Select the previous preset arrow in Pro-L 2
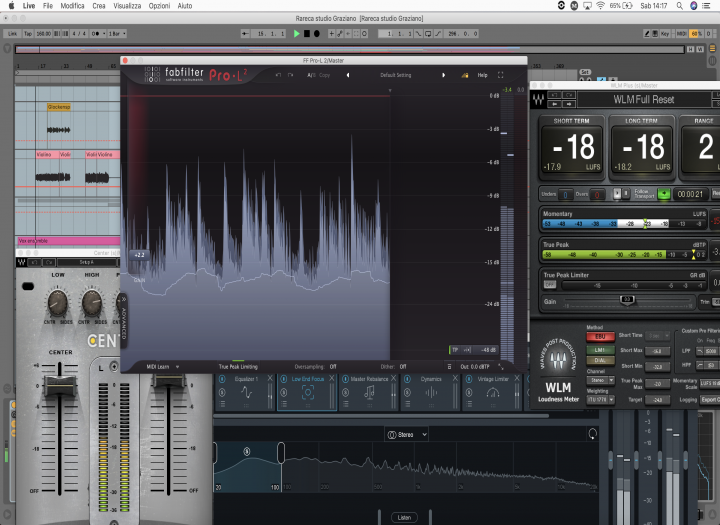The width and height of the screenshot is (720, 525). coord(348,75)
